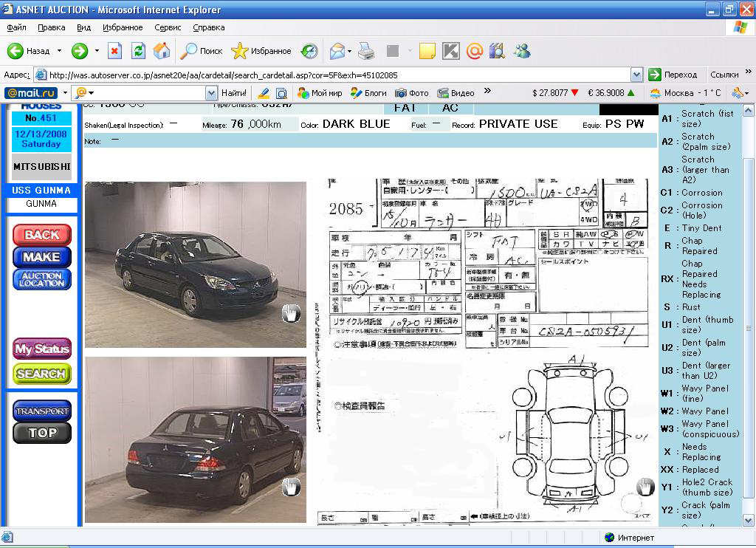The width and height of the screenshot is (756, 548).
Task: Click the orange @ toolbar icon
Action: [475, 51]
